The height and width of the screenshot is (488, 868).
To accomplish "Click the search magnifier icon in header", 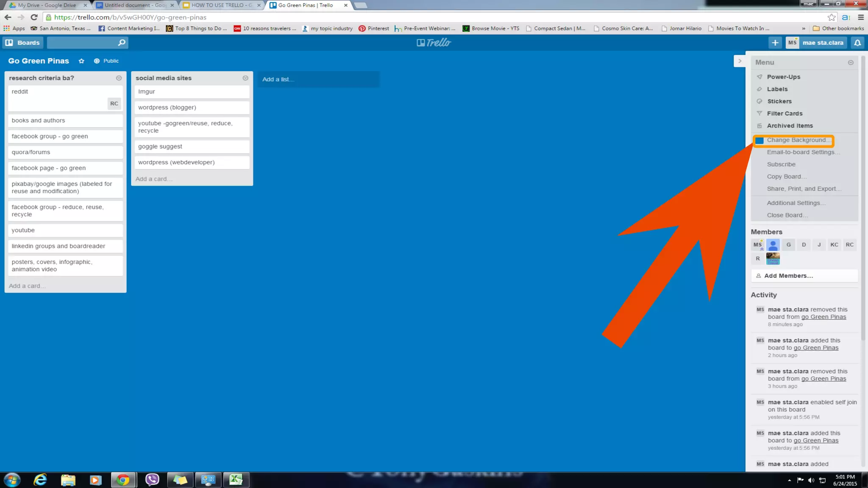I will pyautogui.click(x=122, y=43).
